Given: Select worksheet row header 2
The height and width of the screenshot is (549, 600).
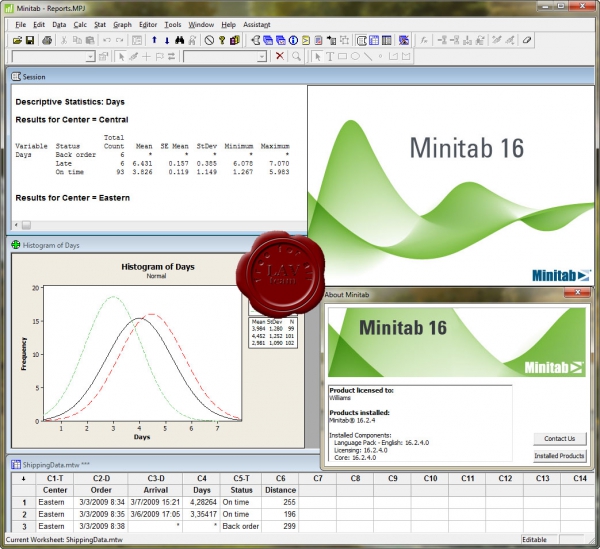Looking at the screenshot, I should click(24, 515).
